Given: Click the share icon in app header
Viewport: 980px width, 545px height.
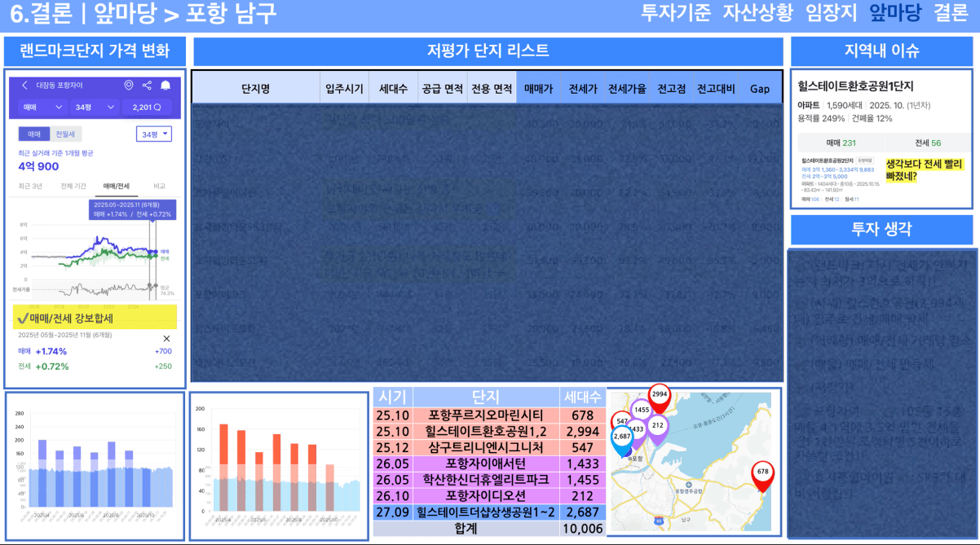Looking at the screenshot, I should (147, 86).
